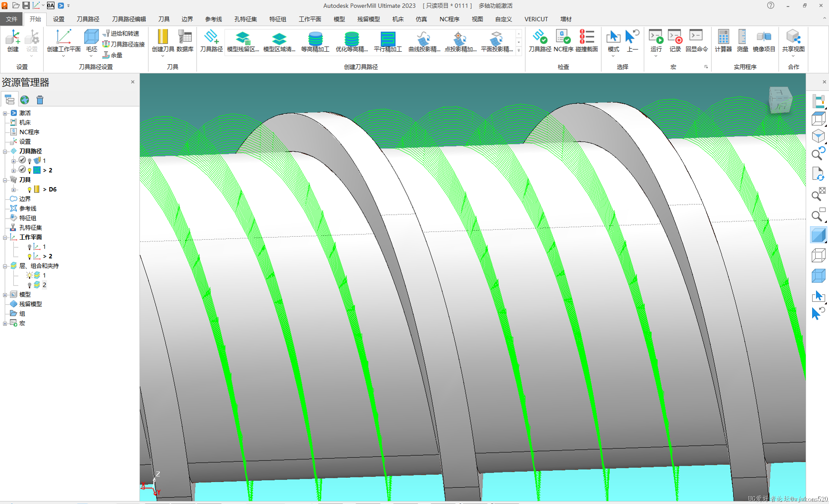Click the 记录 macro record icon
The image size is (829, 504).
(x=675, y=41)
